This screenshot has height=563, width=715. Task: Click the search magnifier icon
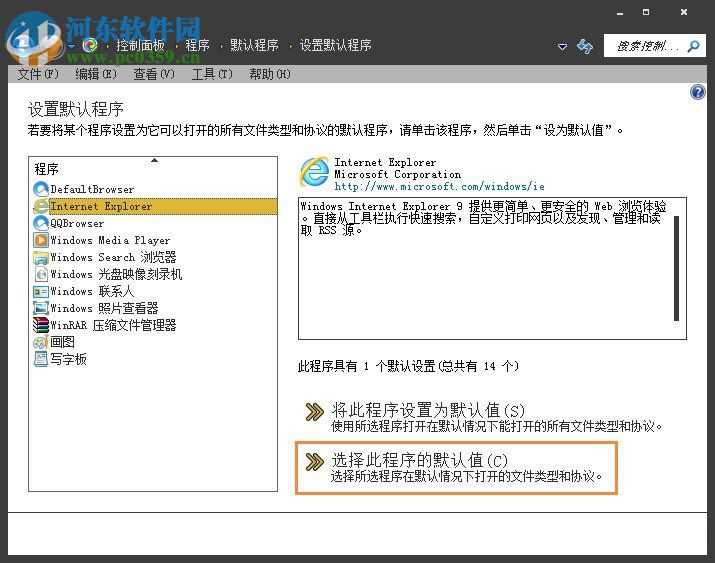[x=692, y=46]
